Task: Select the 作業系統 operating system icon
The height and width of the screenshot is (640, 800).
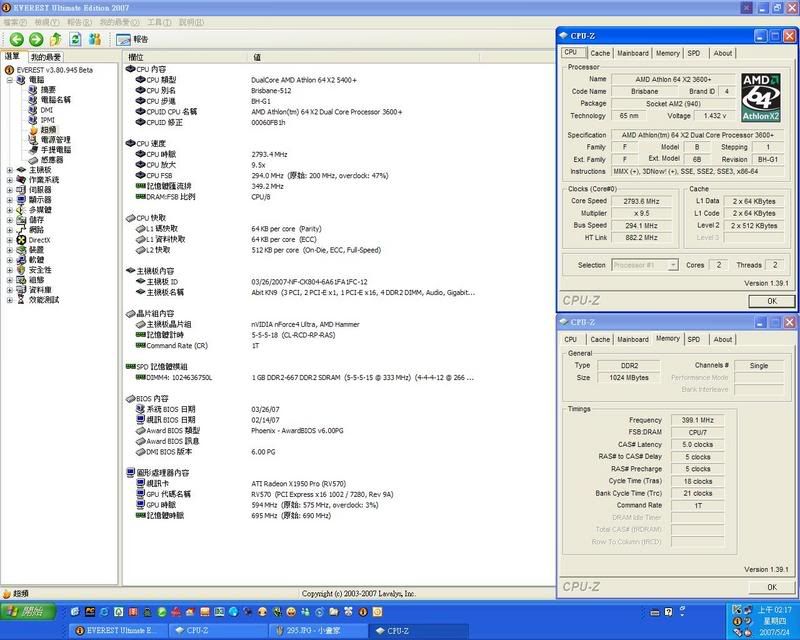Action: click(x=21, y=180)
